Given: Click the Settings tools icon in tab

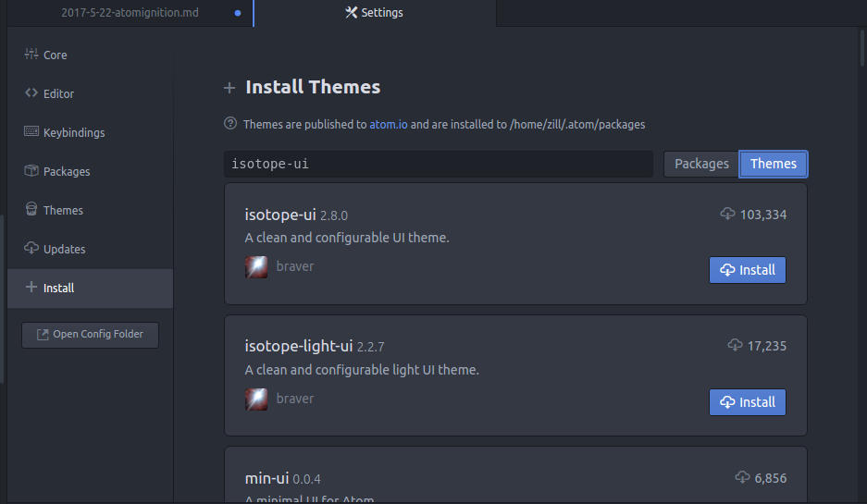Looking at the screenshot, I should (x=351, y=12).
